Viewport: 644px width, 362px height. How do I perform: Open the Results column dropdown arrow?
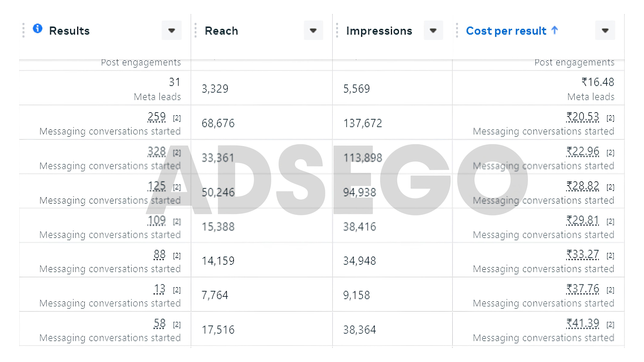click(172, 30)
